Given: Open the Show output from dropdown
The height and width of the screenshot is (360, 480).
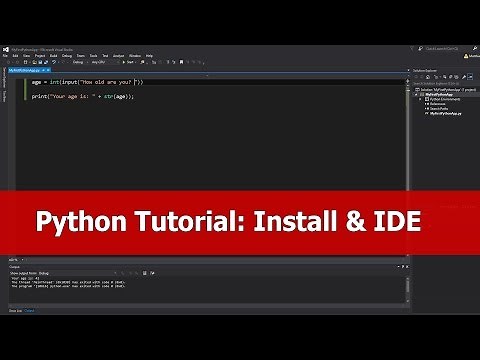Looking at the screenshot, I should pyautogui.click(x=79, y=273).
